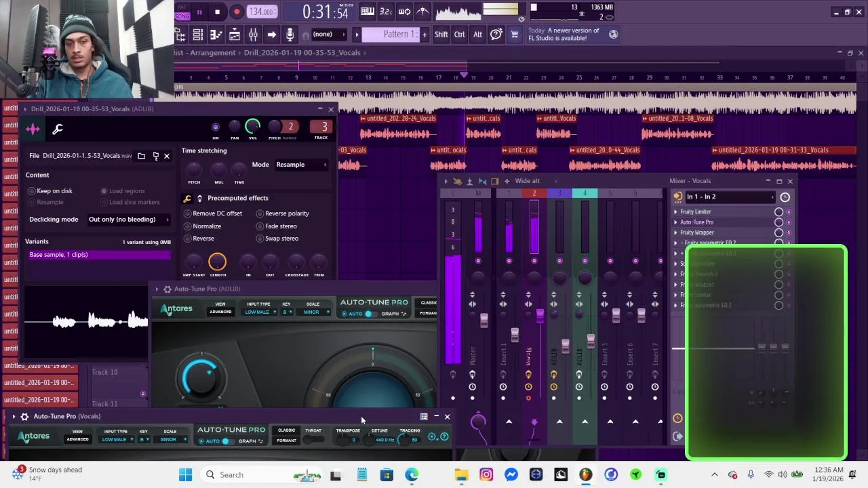Toggle FORMANT in Auto-Tune (Vocals)

point(286,441)
